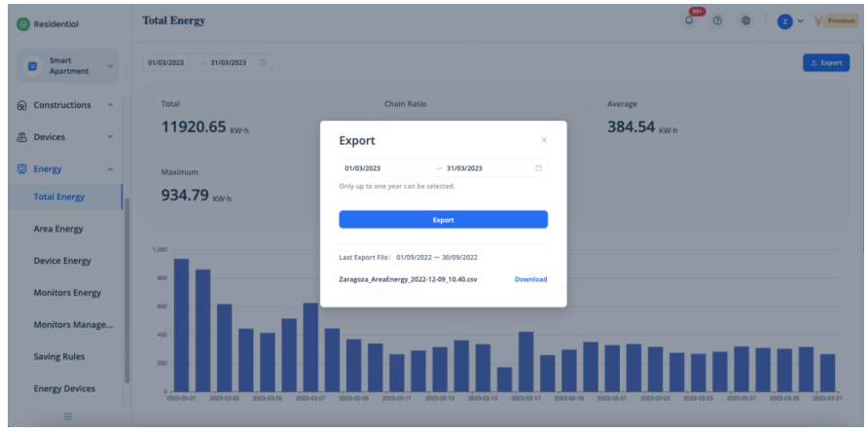Click the globe language icon
Image resolution: width=868 pixels, height=432 pixels.
(x=746, y=21)
